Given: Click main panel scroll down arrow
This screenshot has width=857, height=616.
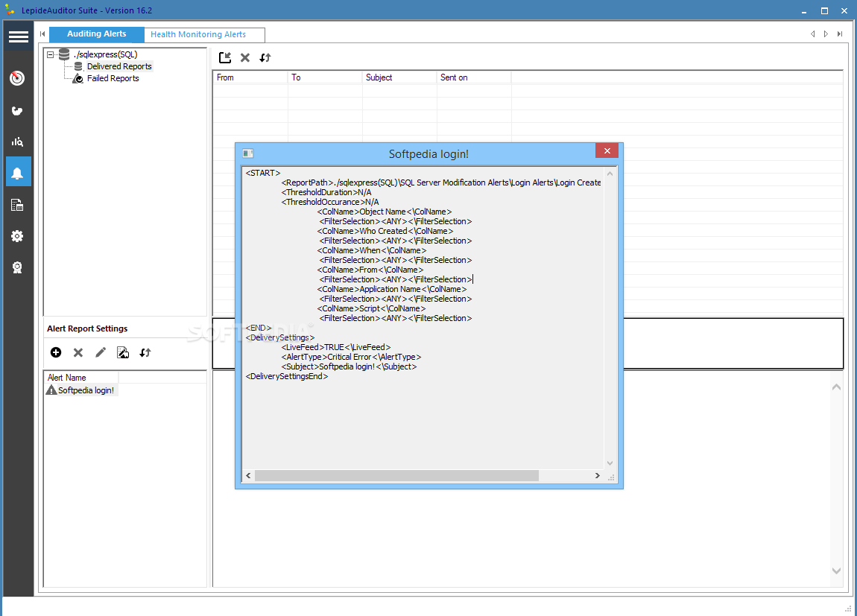Looking at the screenshot, I should pos(836,571).
